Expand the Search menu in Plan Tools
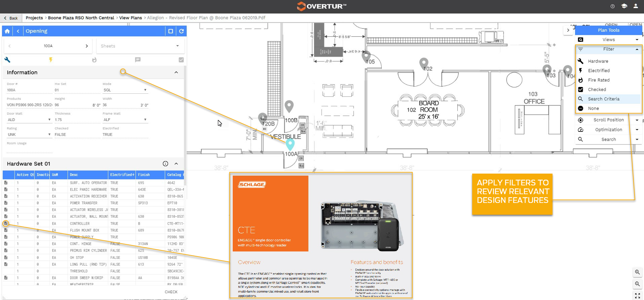The width and height of the screenshot is (644, 300). pos(609,140)
